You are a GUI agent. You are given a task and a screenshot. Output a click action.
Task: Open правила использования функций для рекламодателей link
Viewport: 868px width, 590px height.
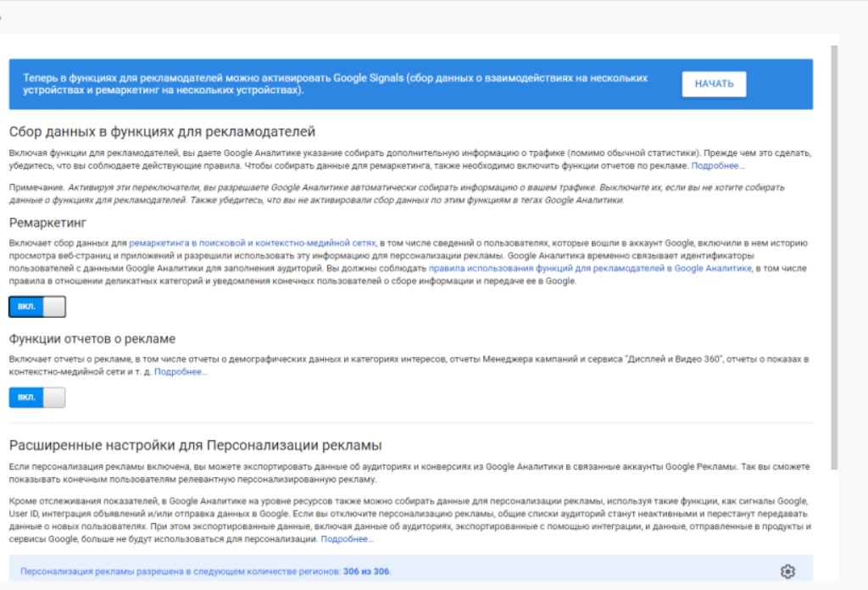click(x=590, y=268)
